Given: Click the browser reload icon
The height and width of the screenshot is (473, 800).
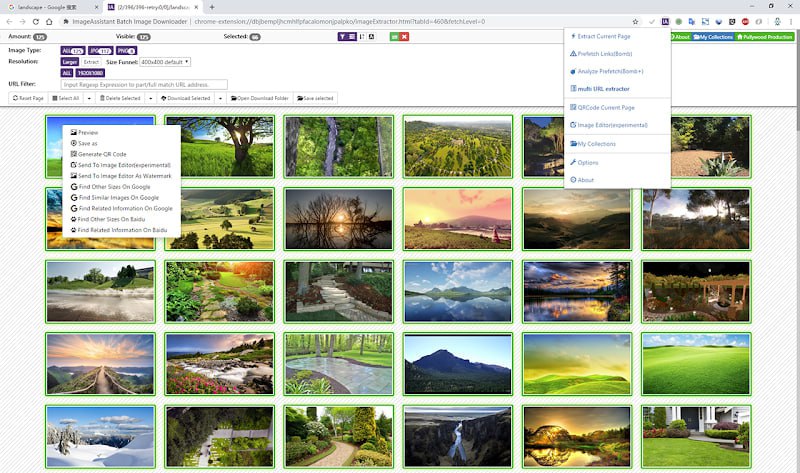Looking at the screenshot, I should click(x=35, y=21).
